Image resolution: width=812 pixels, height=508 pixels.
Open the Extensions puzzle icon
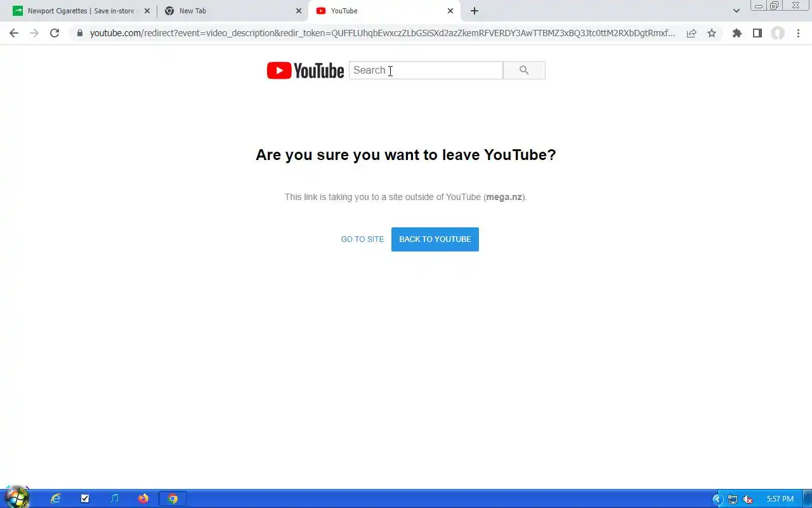(x=737, y=33)
